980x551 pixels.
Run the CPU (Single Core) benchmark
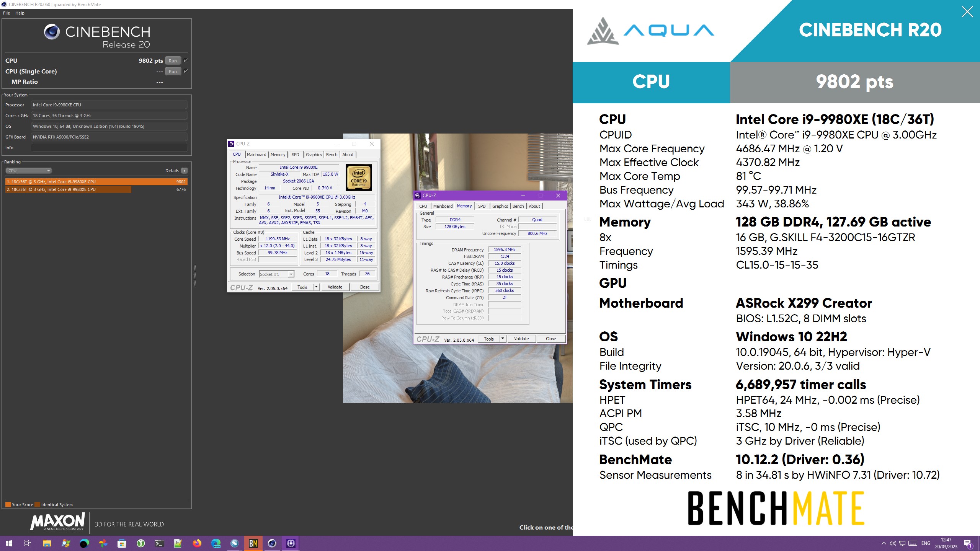point(173,71)
